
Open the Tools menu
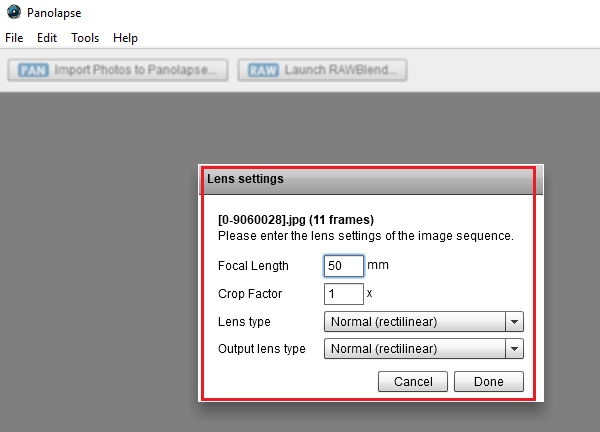[x=85, y=38]
